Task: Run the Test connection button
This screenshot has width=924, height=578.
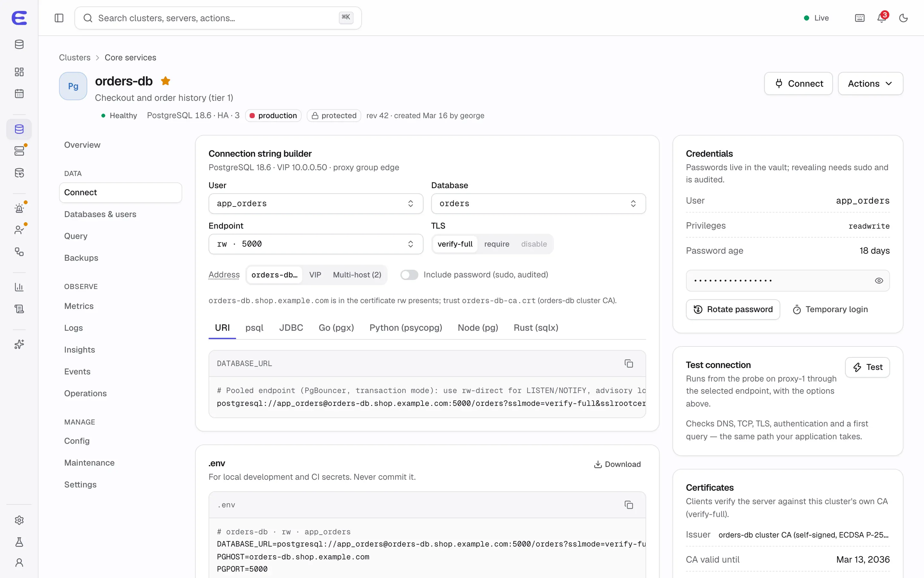Action: click(x=867, y=367)
